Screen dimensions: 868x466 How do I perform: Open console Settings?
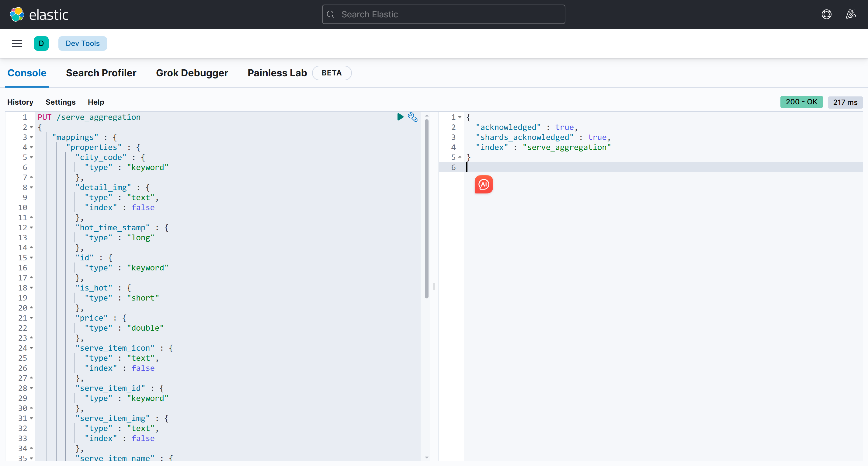pos(61,102)
